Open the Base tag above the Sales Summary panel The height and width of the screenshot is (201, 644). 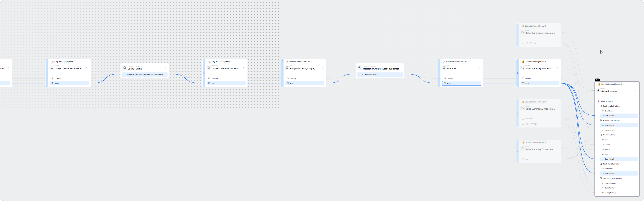(597, 80)
